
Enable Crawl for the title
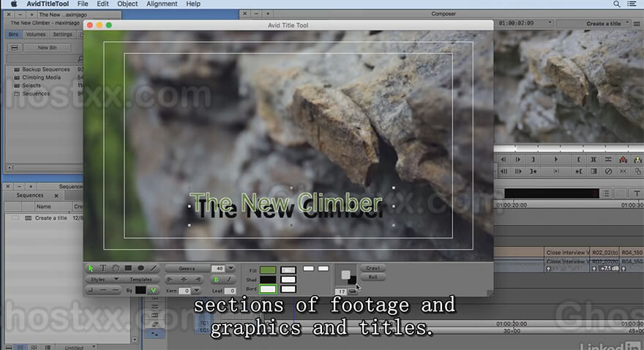point(373,268)
